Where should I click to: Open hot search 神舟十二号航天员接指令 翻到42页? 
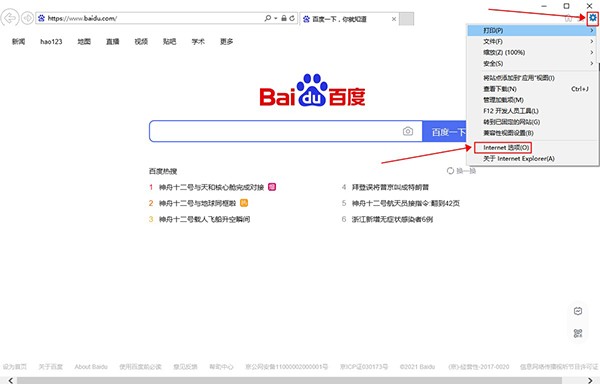pyautogui.click(x=406, y=203)
